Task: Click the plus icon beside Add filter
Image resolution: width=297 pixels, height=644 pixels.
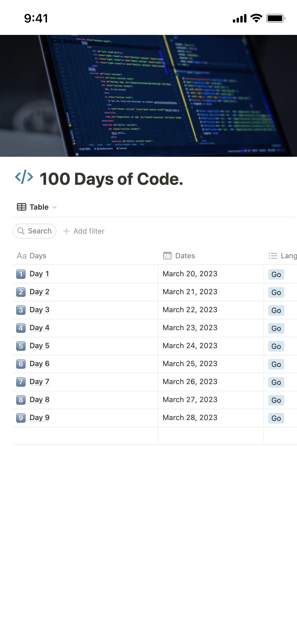Action: tap(67, 231)
